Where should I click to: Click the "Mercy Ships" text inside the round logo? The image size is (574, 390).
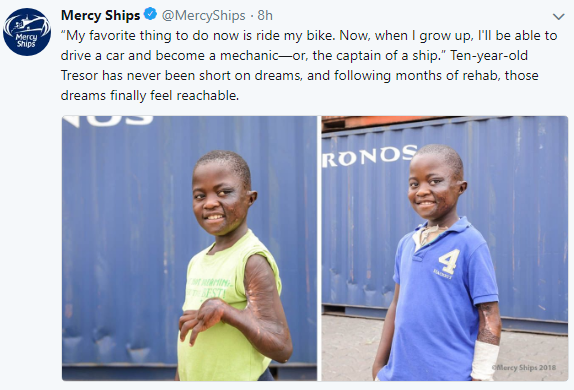coord(26,41)
